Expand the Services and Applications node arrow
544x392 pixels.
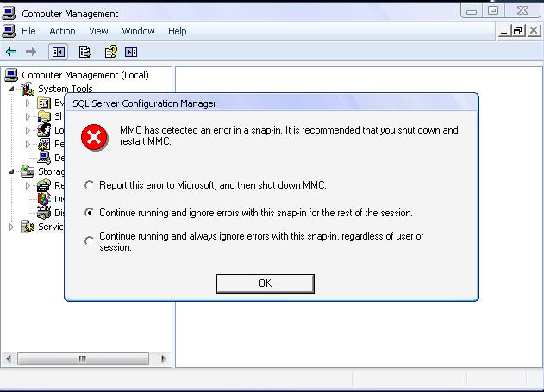[11, 227]
